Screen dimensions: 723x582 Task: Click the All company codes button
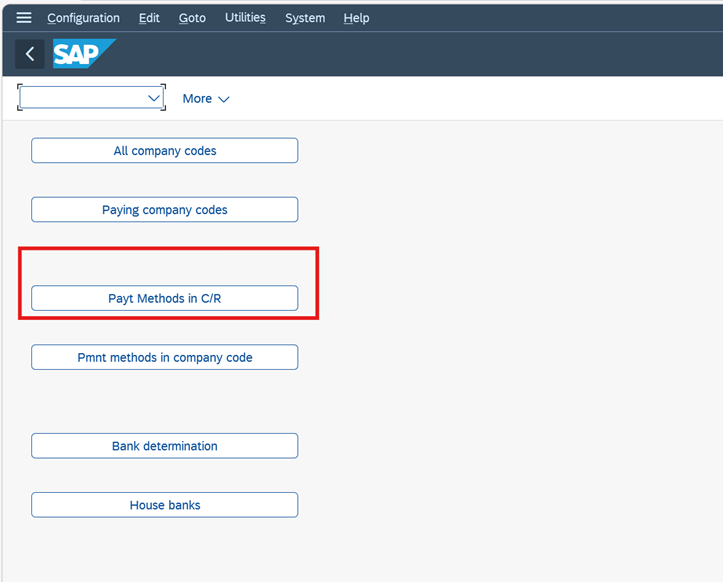(x=165, y=150)
